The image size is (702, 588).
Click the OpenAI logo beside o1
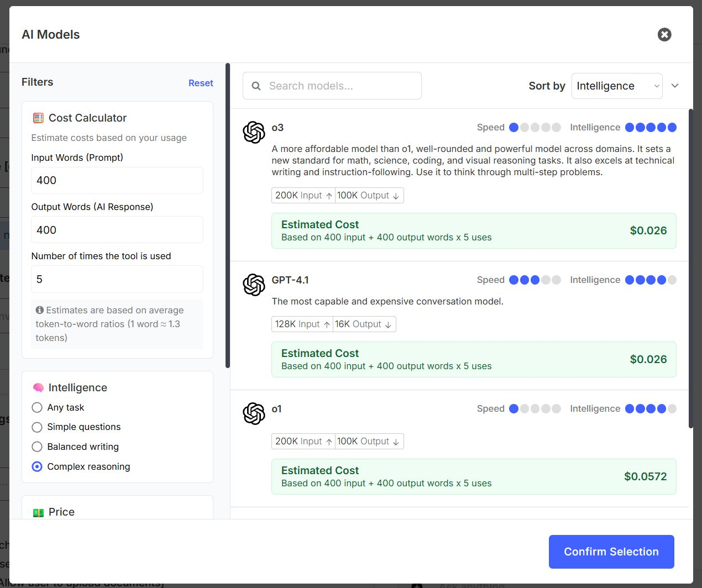(254, 413)
